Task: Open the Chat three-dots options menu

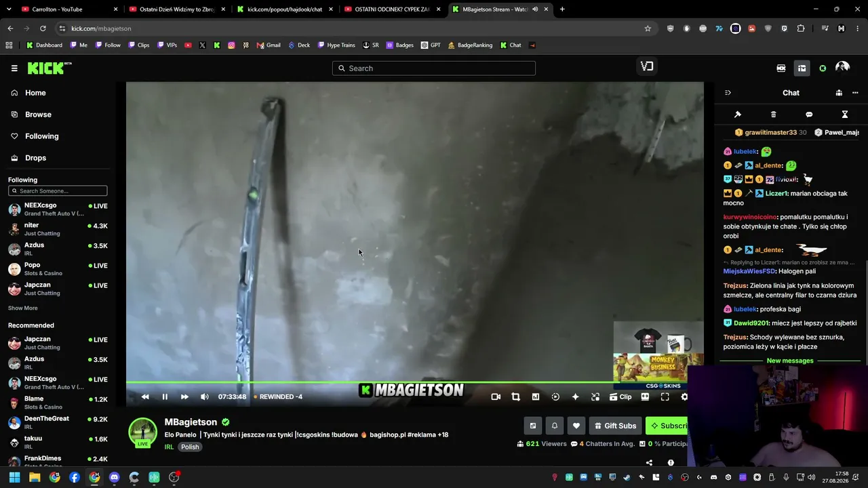Action: 855,93
